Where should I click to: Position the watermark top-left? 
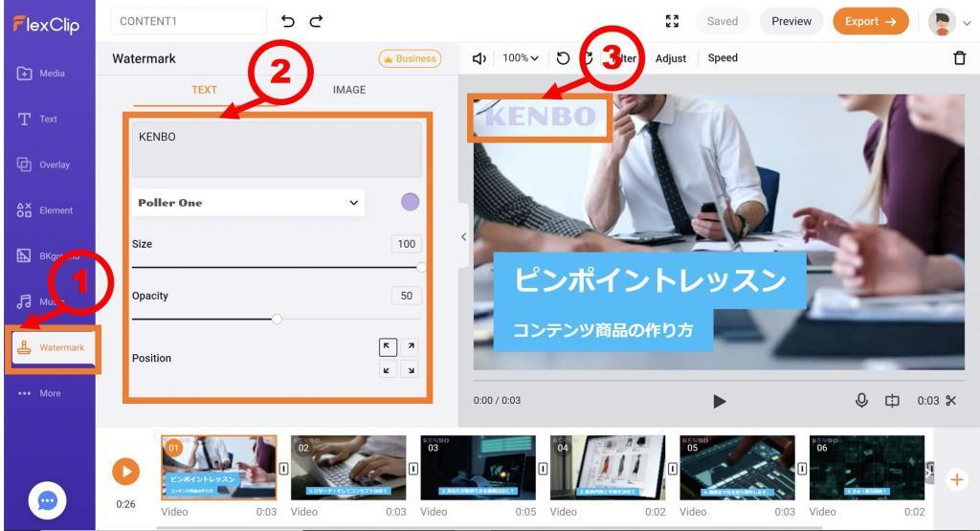[388, 346]
